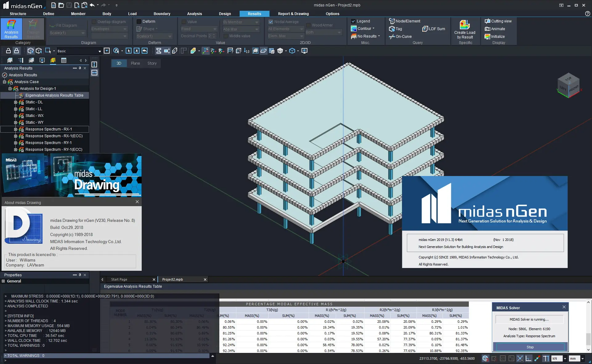Enable the Deform checkbox

(139, 22)
